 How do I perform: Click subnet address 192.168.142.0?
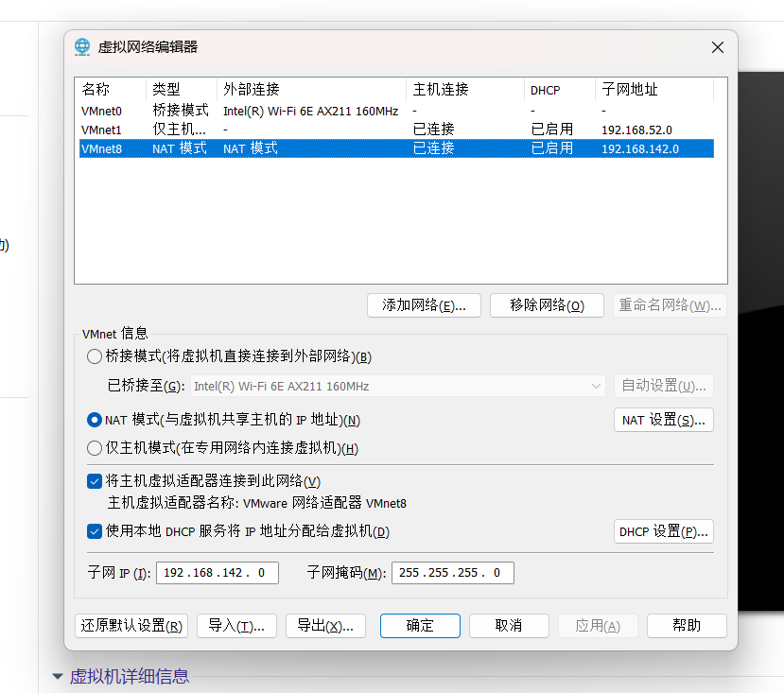[640, 149]
